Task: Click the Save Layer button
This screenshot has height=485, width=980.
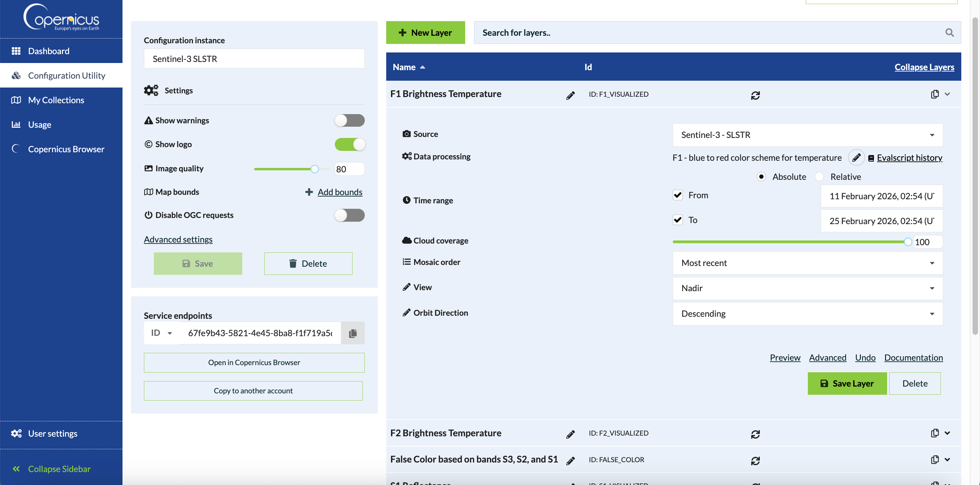Action: [847, 384]
